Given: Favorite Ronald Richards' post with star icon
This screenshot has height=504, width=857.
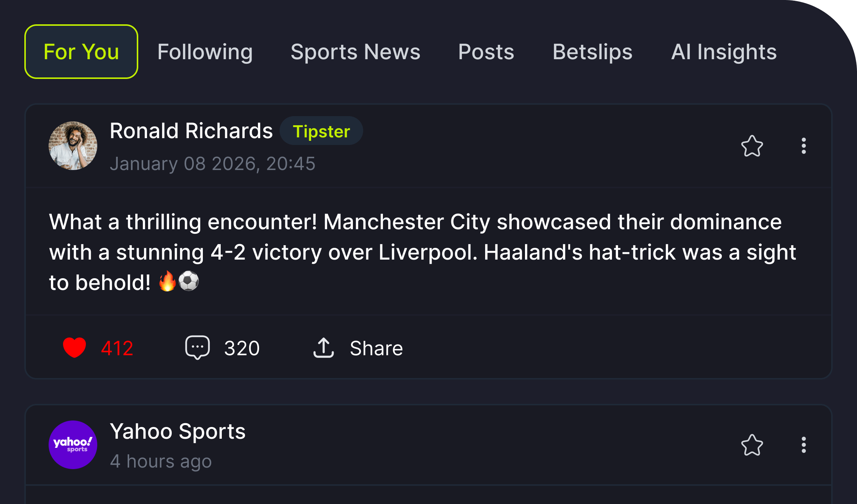Looking at the screenshot, I should click(x=752, y=146).
